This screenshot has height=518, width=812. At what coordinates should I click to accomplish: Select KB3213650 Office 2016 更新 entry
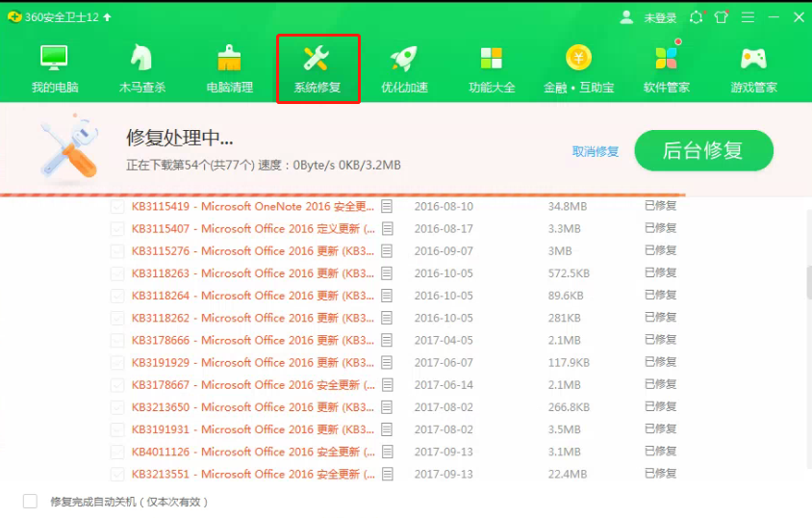[x=253, y=407]
